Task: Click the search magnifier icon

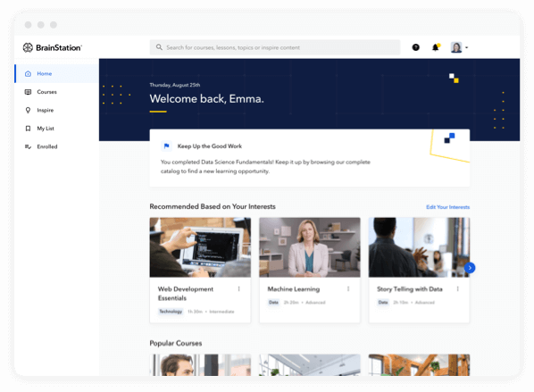Action: point(159,47)
